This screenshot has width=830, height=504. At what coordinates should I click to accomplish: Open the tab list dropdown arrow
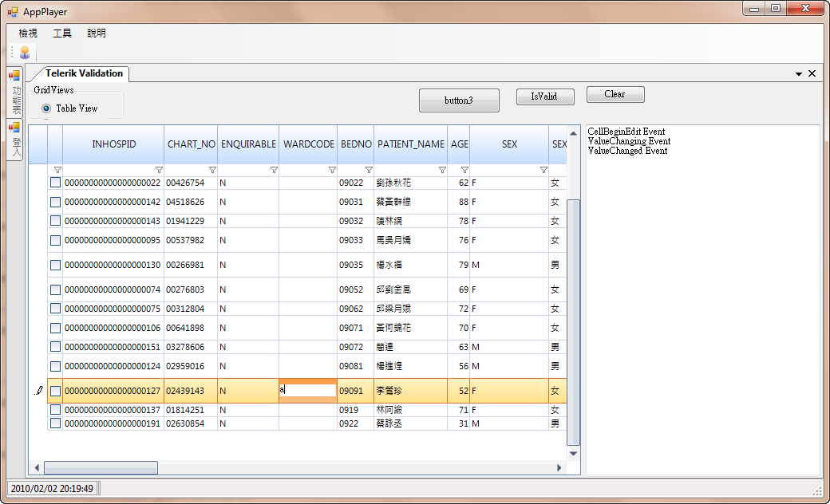[x=799, y=74]
